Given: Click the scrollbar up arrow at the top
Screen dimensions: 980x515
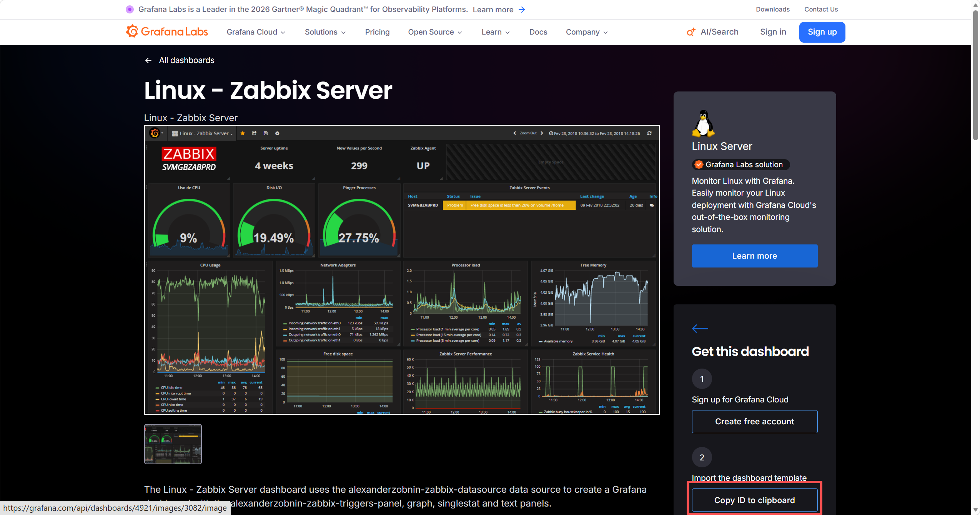Looking at the screenshot, I should 975,5.
